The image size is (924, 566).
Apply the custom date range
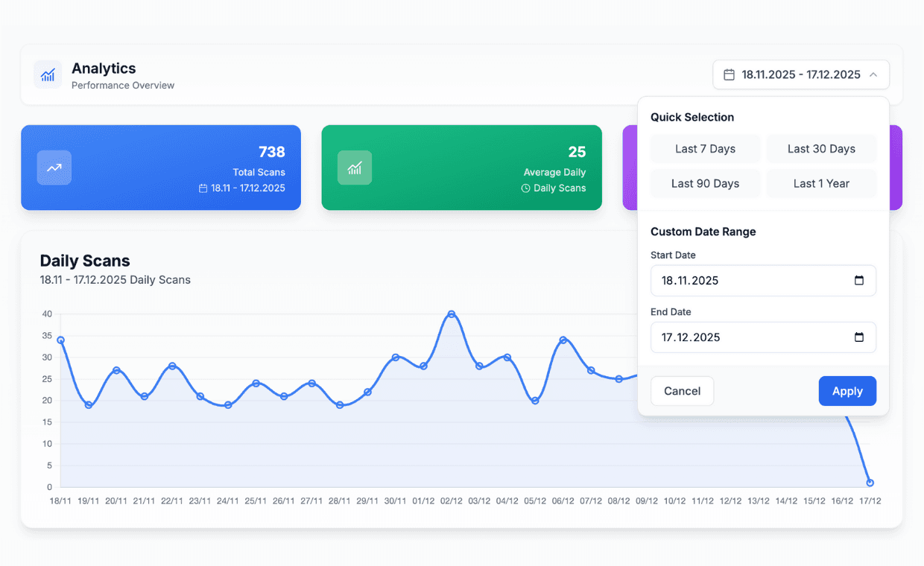pos(847,391)
